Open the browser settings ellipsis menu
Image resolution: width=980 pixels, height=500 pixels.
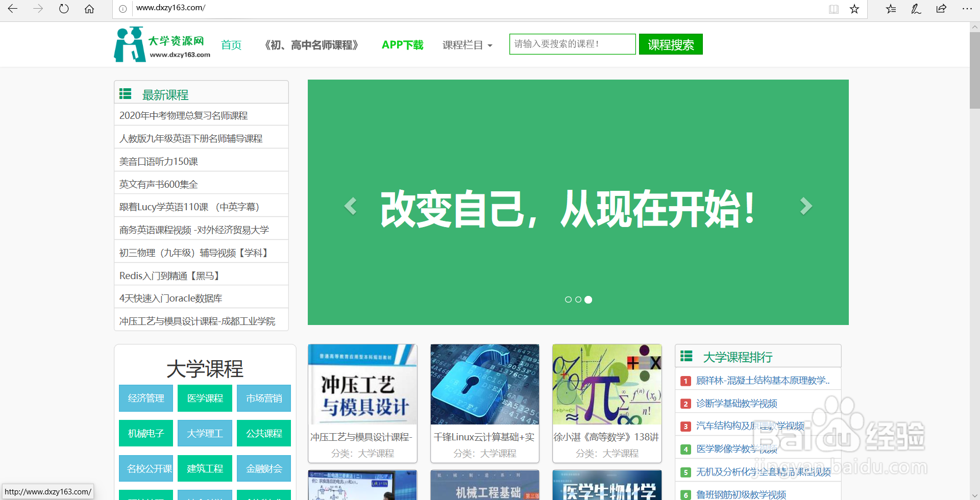967,9
